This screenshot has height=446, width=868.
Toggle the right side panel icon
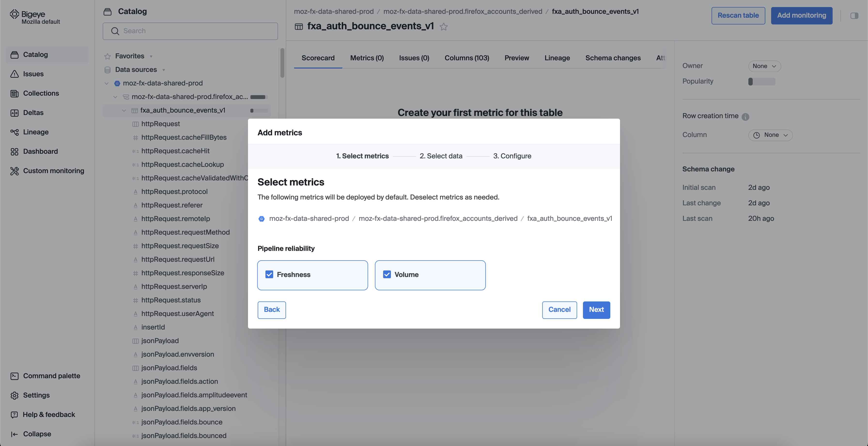point(854,16)
